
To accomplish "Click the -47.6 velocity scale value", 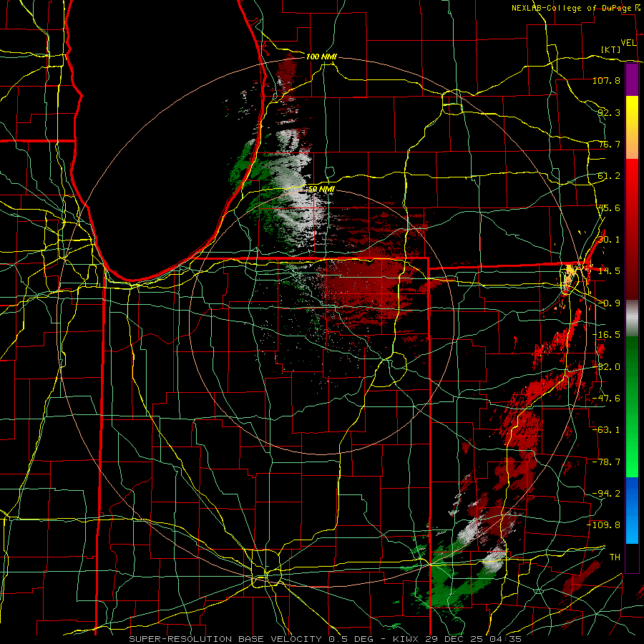I will point(606,399).
